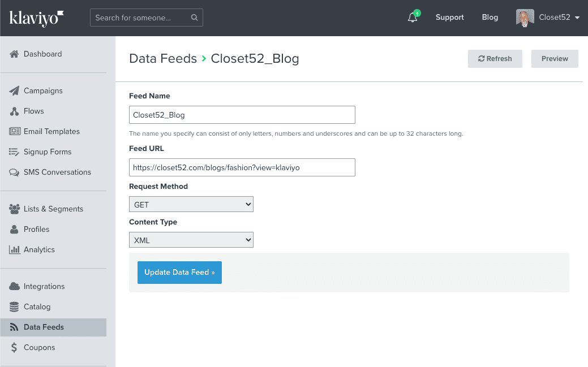Image resolution: width=588 pixels, height=367 pixels.
Task: Navigate to Integrations in the sidebar
Action: [44, 287]
